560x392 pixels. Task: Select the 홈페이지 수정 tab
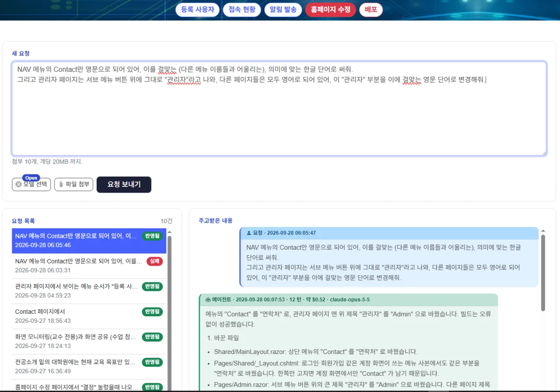(x=331, y=10)
